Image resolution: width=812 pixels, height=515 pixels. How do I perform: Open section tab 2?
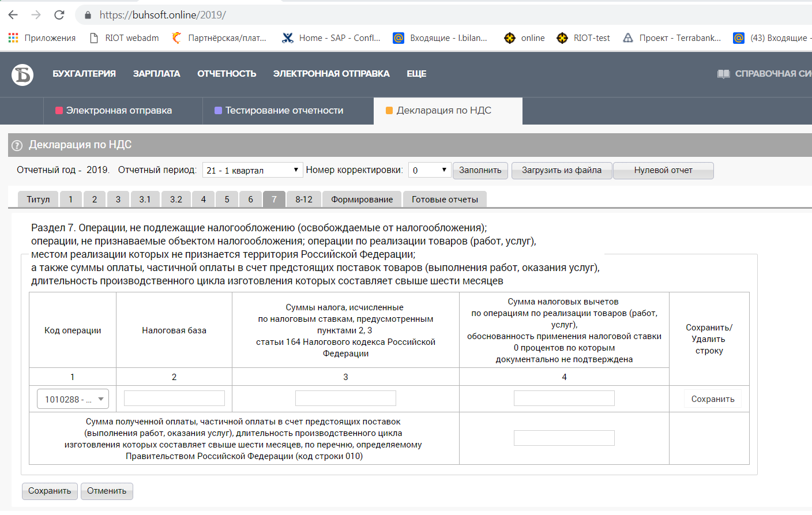[x=95, y=199]
